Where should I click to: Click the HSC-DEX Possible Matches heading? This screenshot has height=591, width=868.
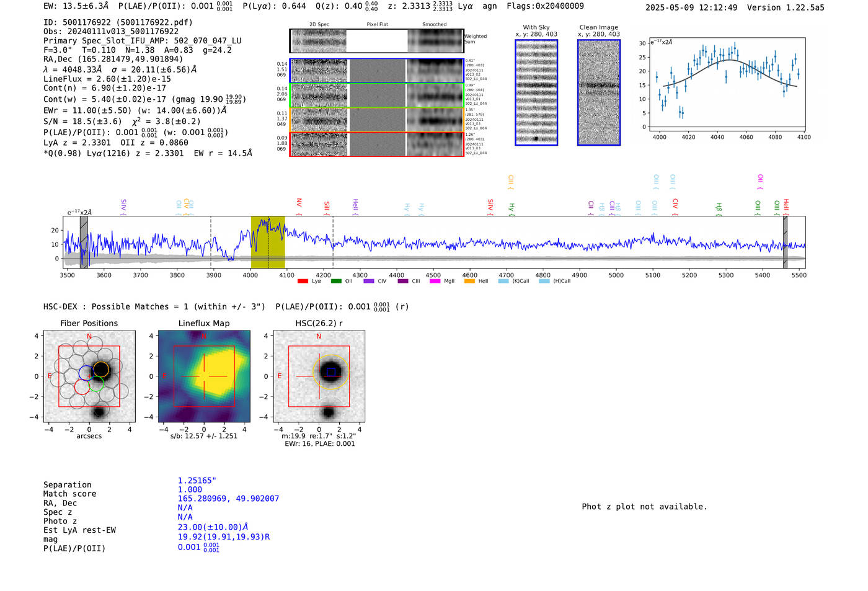click(154, 307)
